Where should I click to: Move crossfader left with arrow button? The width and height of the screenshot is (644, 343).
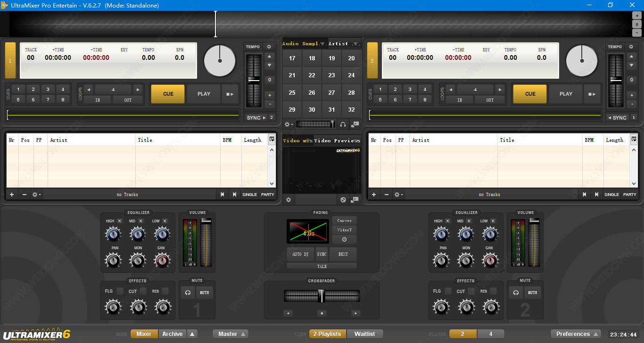click(x=288, y=313)
